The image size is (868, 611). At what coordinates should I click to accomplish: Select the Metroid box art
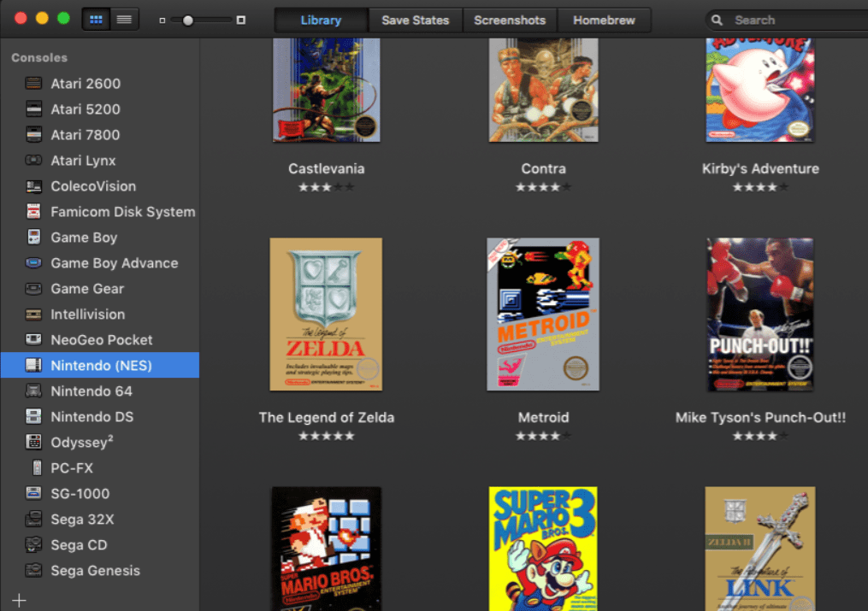point(543,314)
